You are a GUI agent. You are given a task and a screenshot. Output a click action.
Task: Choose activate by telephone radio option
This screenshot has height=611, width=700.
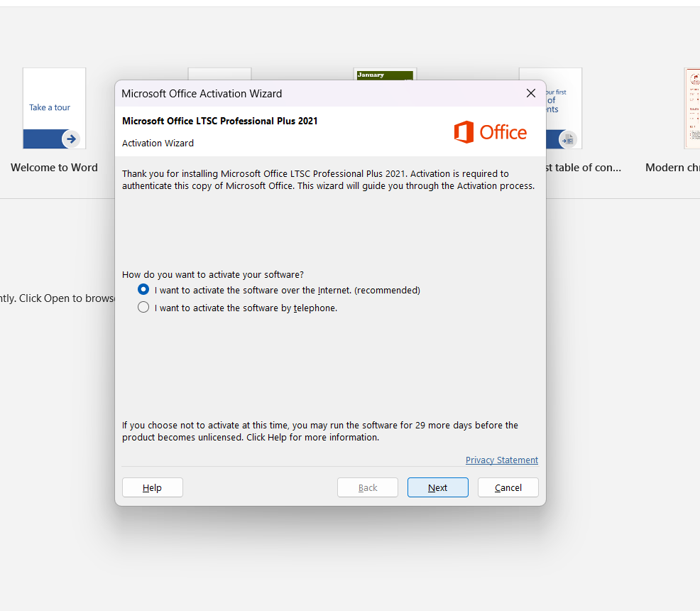pos(143,308)
